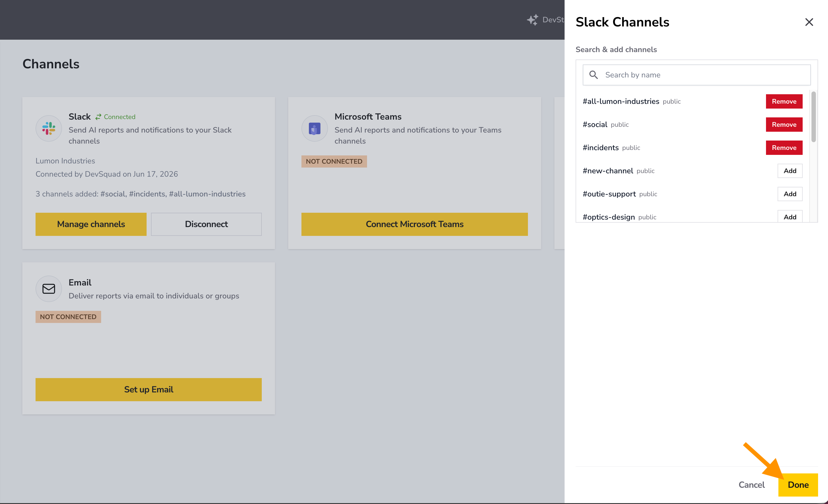The height and width of the screenshot is (504, 828).
Task: Click the sparkle icon in top bar
Action: (532, 20)
